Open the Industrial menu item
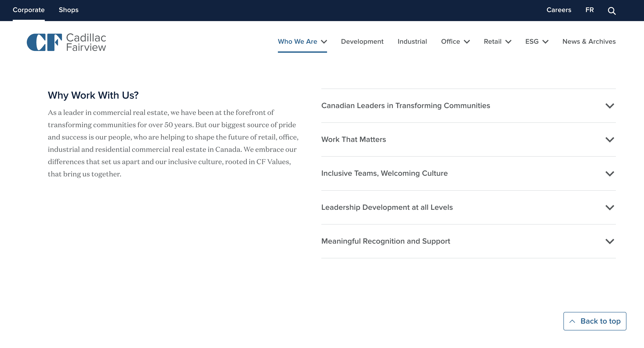This screenshot has height=348, width=644. [412, 42]
